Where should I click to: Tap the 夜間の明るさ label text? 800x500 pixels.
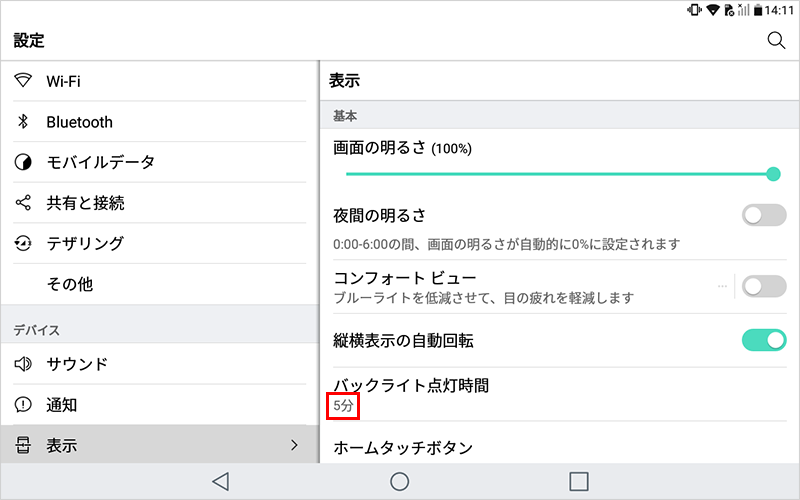coord(380,215)
